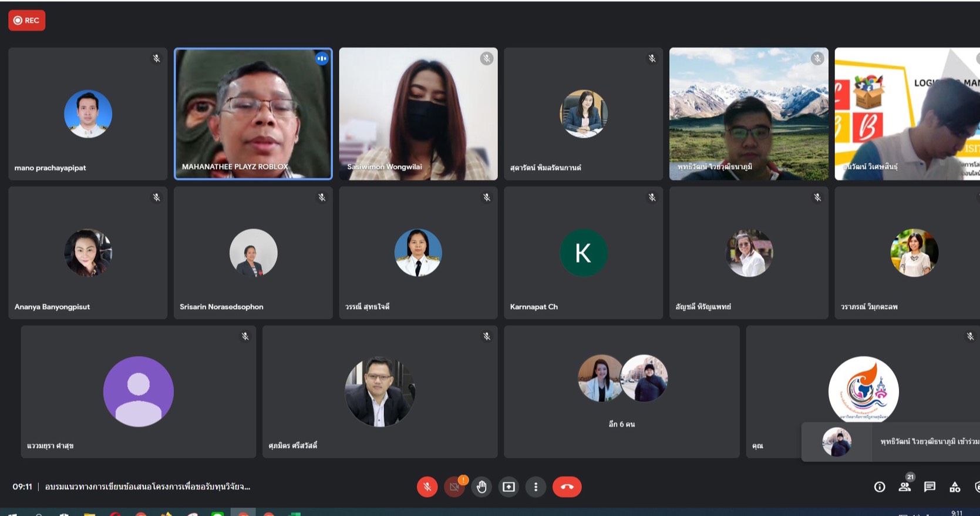980x516 pixels.
Task: Open the activities icon
Action: click(x=955, y=487)
